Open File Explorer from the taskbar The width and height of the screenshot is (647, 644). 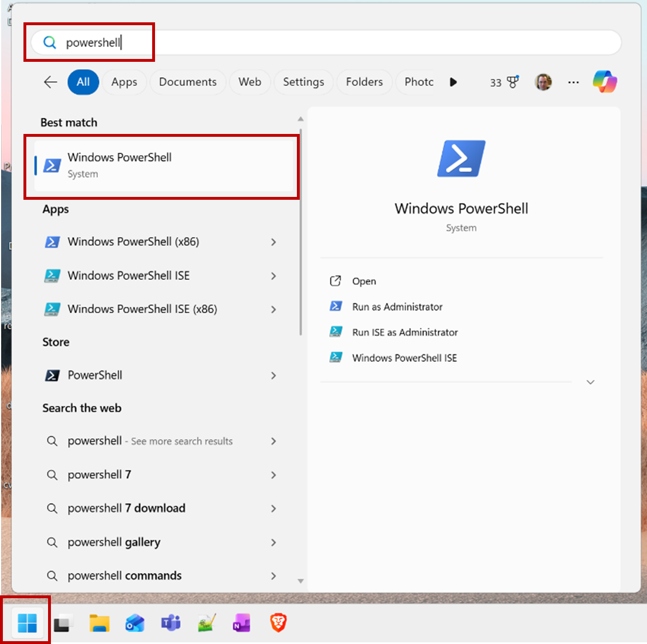pyautogui.click(x=99, y=623)
